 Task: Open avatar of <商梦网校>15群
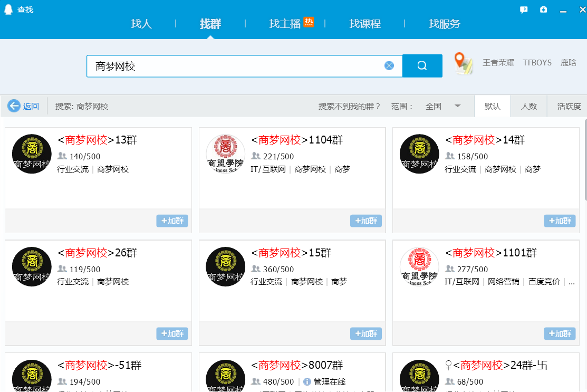pyautogui.click(x=225, y=266)
